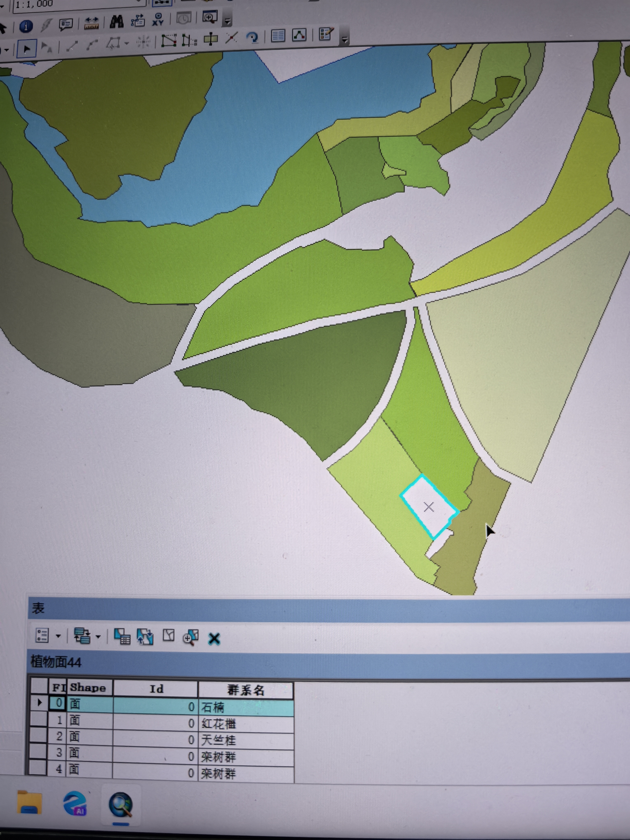Click the Rotate tool icon
The width and height of the screenshot is (630, 840).
tap(252, 38)
